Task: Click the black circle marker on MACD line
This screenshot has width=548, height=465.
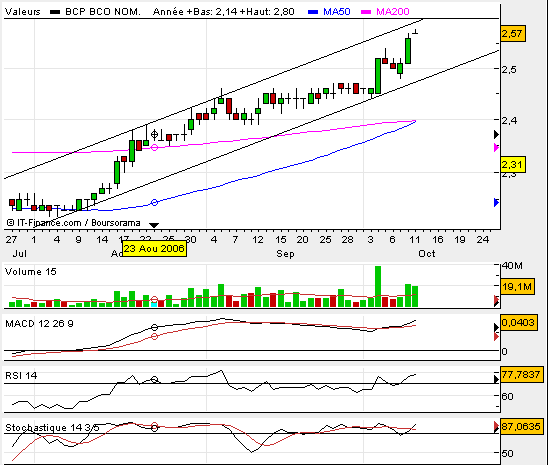Action: click(154, 327)
